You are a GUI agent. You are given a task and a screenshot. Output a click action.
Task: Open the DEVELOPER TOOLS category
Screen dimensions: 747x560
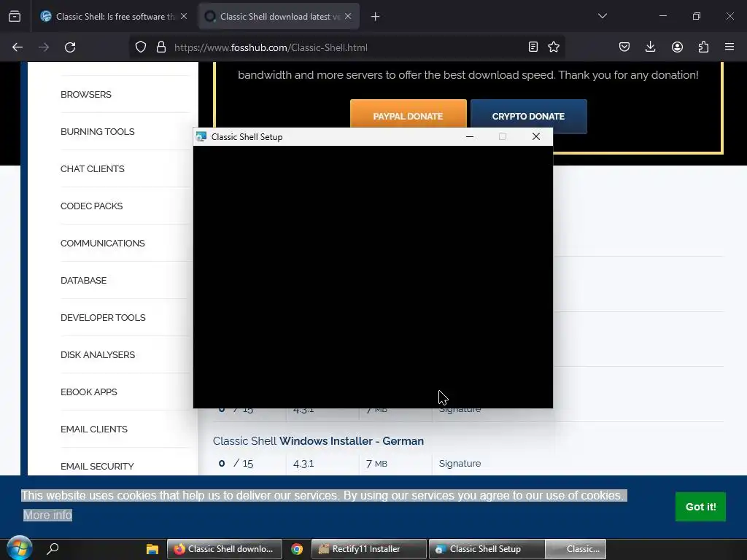point(103,317)
